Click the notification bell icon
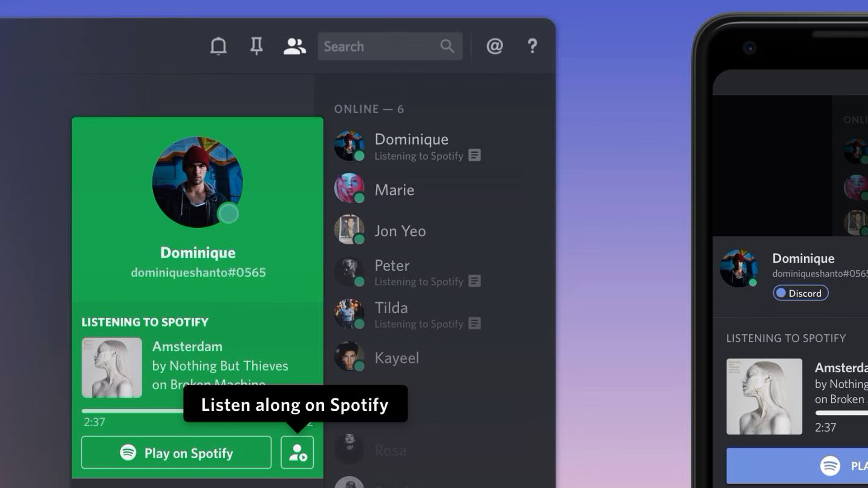Image resolution: width=868 pixels, height=488 pixels. click(x=218, y=46)
